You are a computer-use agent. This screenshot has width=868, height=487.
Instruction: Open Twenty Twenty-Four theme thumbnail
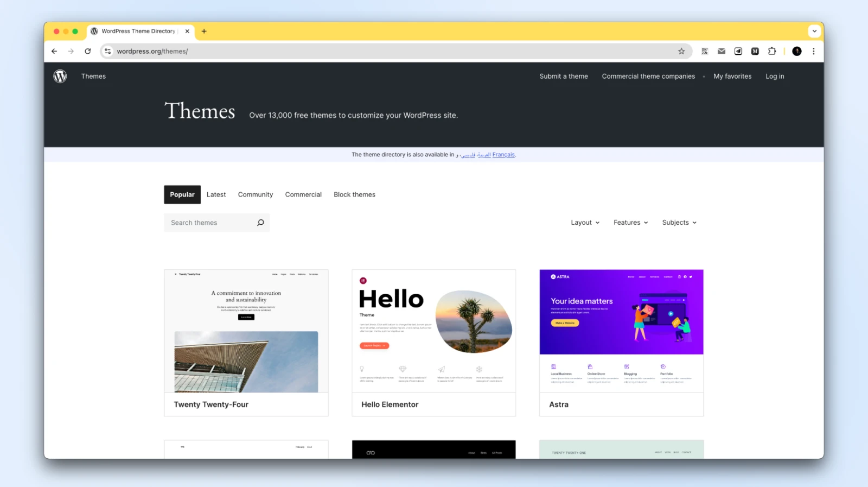(x=246, y=331)
